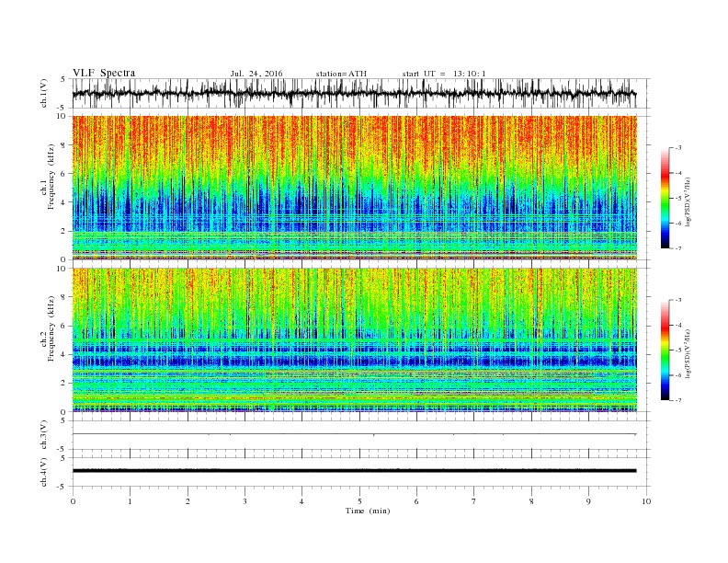
Task: Click the ch.2 spectrogram "8" kHz tick label
Action: 64,297
